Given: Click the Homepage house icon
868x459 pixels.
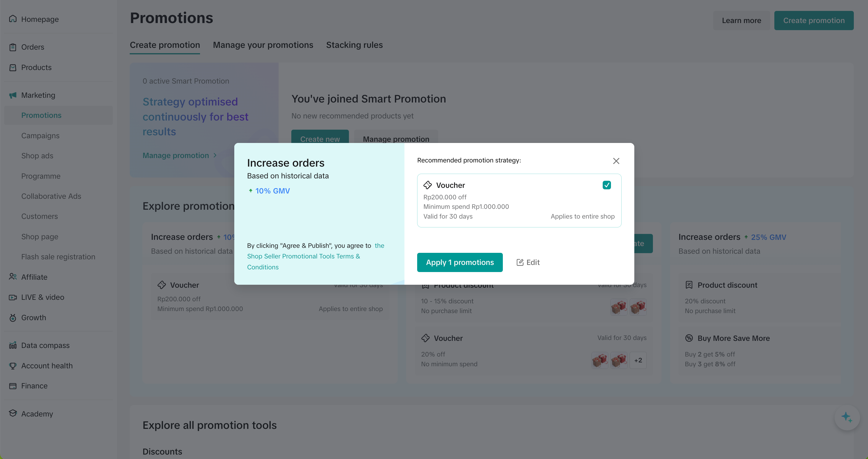Looking at the screenshot, I should tap(13, 19).
